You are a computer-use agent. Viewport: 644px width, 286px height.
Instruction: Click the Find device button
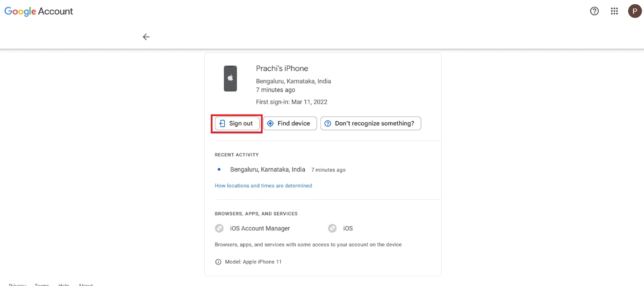[x=290, y=124]
